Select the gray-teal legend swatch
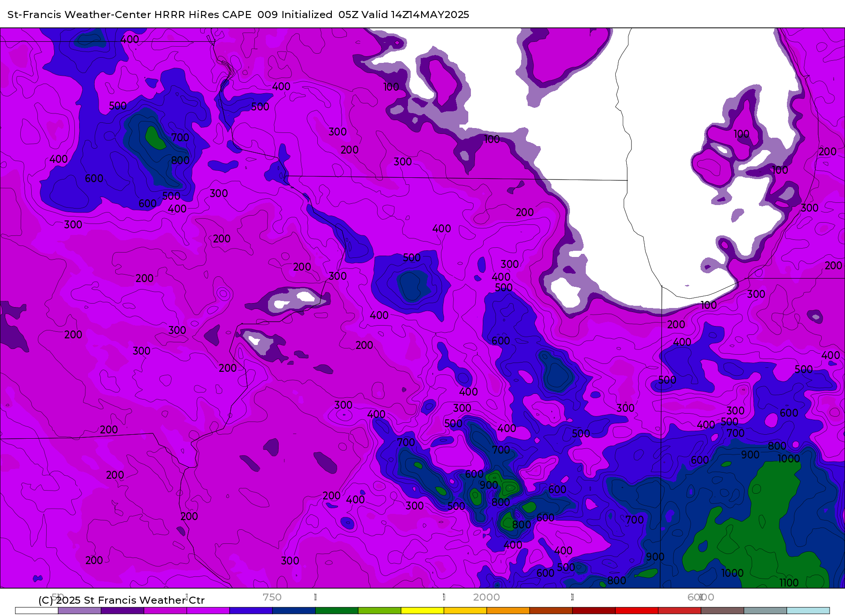 coord(765,611)
